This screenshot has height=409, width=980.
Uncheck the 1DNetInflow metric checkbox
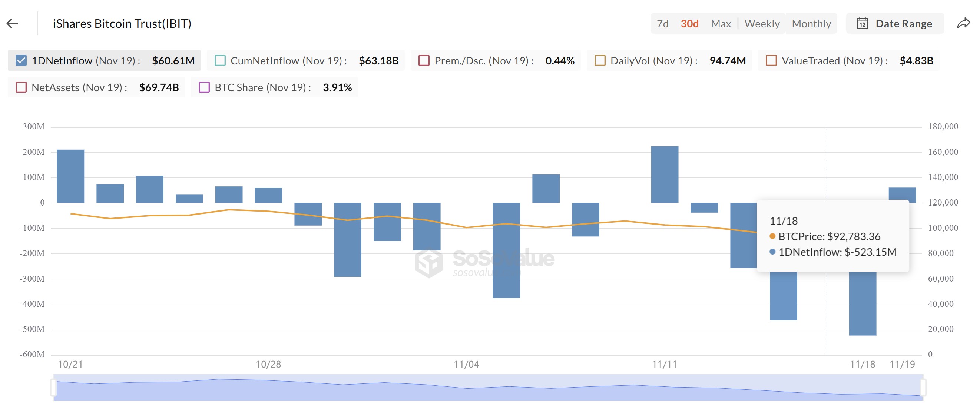(x=21, y=60)
